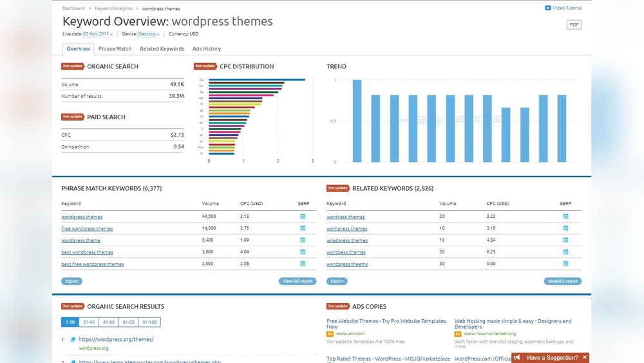Click SERP icon for related keyword 'wordress themes'
Screen dimensions: 644x363
tap(565, 217)
